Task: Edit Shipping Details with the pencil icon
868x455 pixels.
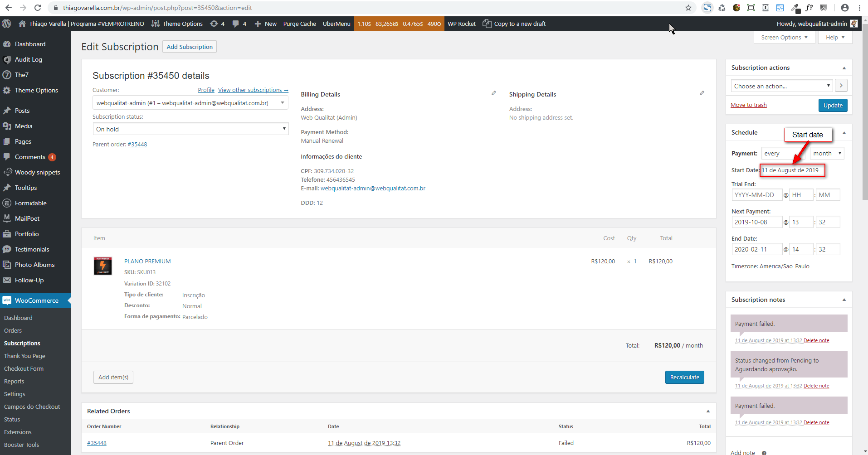Action: tap(702, 93)
